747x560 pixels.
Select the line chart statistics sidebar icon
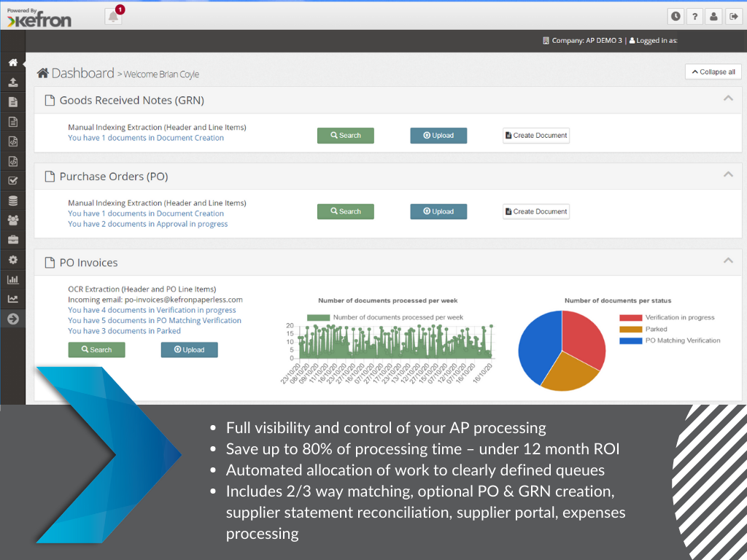[12, 298]
